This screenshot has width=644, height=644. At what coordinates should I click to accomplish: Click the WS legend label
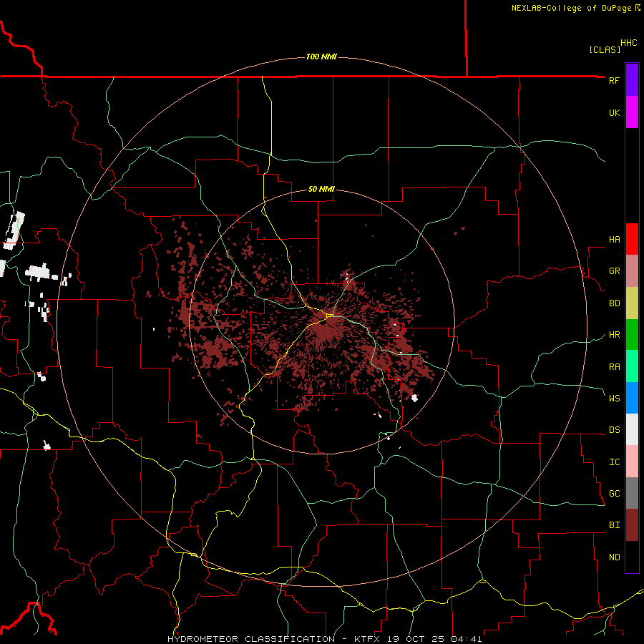coord(614,399)
